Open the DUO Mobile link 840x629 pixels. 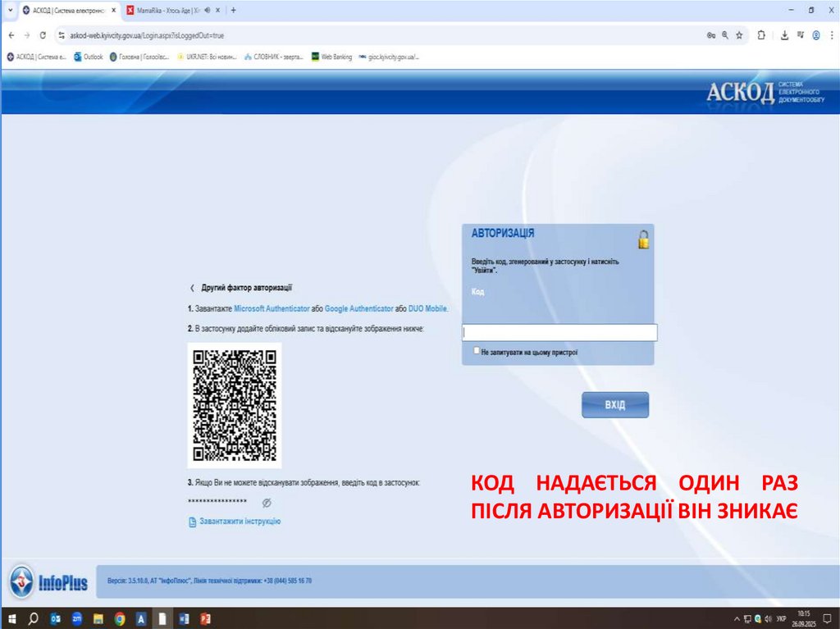pyautogui.click(x=427, y=308)
